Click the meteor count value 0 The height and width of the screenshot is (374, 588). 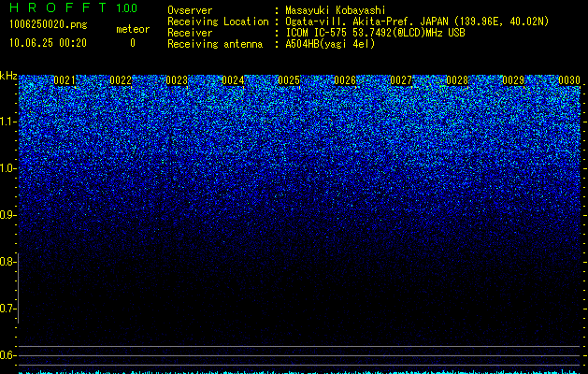(133, 43)
